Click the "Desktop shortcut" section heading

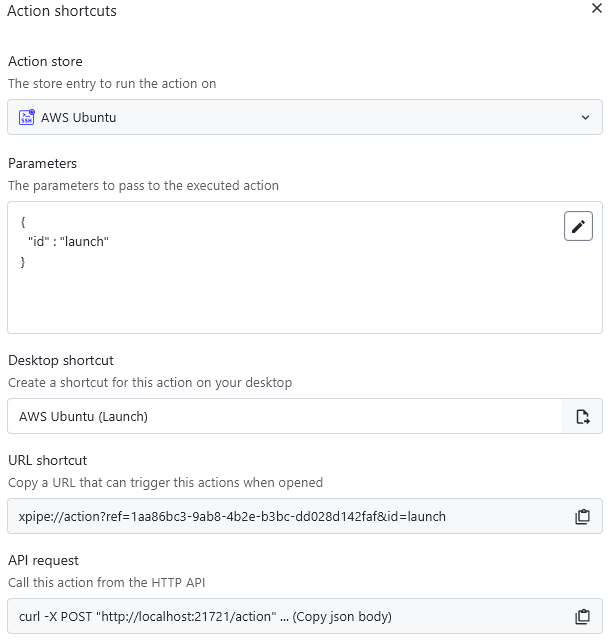(x=61, y=360)
